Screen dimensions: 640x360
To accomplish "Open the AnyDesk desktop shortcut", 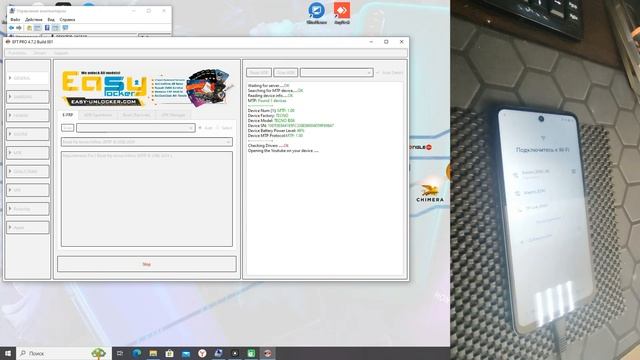I will 342,13.
